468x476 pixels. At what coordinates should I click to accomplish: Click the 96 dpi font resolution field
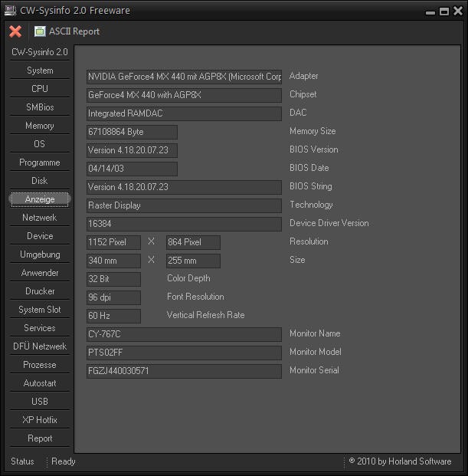pos(113,297)
